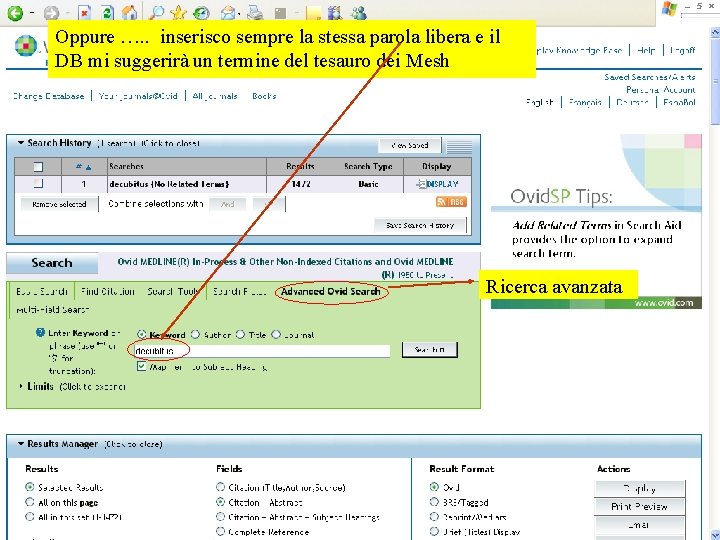Image resolution: width=720 pixels, height=540 pixels.
Task: Click the Stop loading icon
Action: click(x=84, y=13)
